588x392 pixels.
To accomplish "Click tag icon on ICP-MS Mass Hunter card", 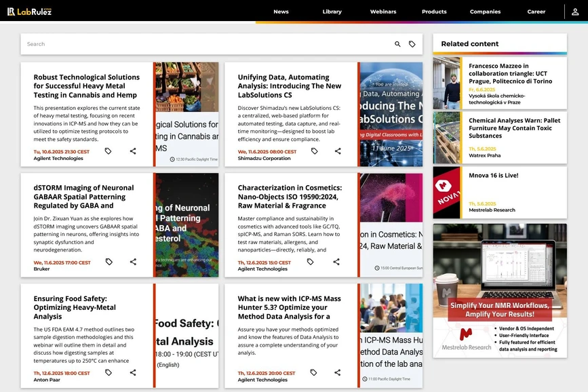I will point(313,372).
